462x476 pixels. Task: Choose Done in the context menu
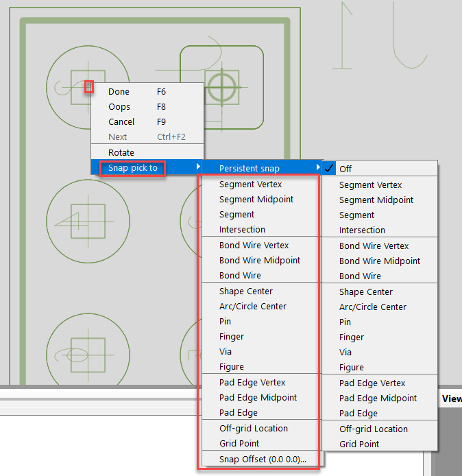[x=119, y=91]
